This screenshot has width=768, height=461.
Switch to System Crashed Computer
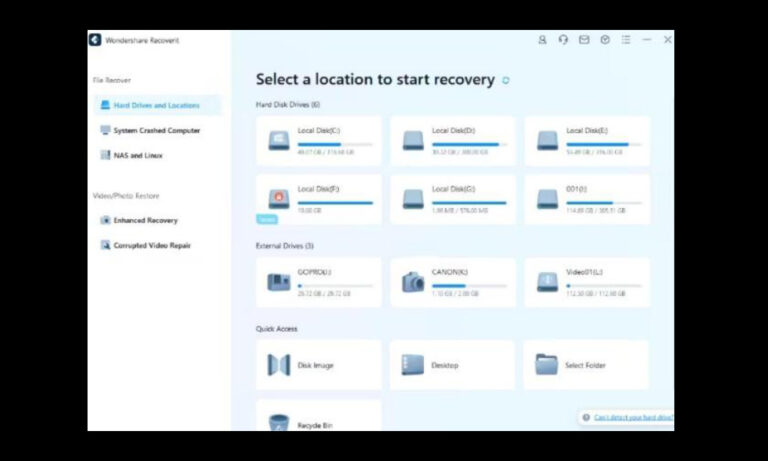coord(156,130)
